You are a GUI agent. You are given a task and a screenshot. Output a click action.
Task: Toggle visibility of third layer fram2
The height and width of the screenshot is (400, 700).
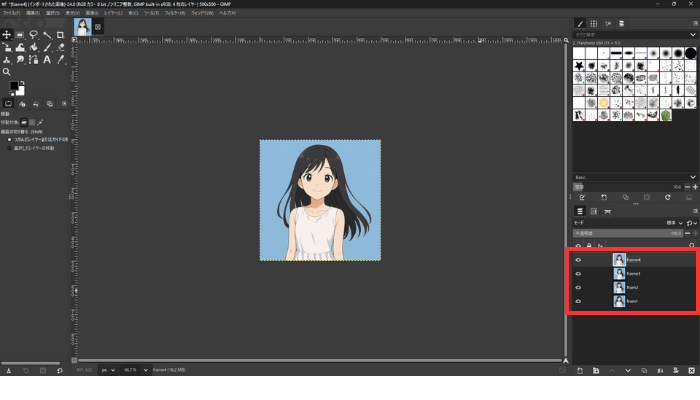[578, 288]
